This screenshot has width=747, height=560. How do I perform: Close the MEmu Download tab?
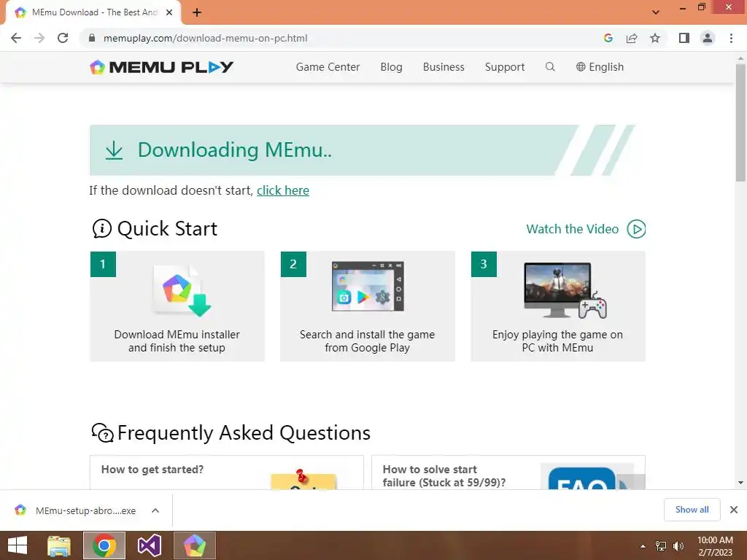pos(169,12)
